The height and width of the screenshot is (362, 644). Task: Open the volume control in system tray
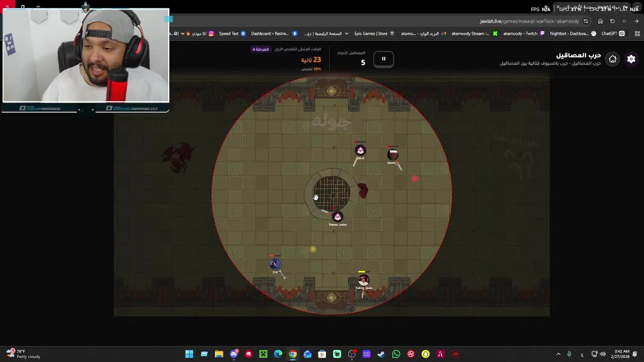(x=603, y=354)
